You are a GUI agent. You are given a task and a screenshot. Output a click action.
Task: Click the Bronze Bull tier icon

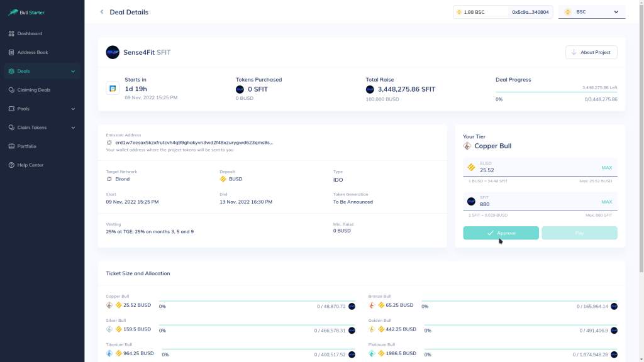click(372, 305)
